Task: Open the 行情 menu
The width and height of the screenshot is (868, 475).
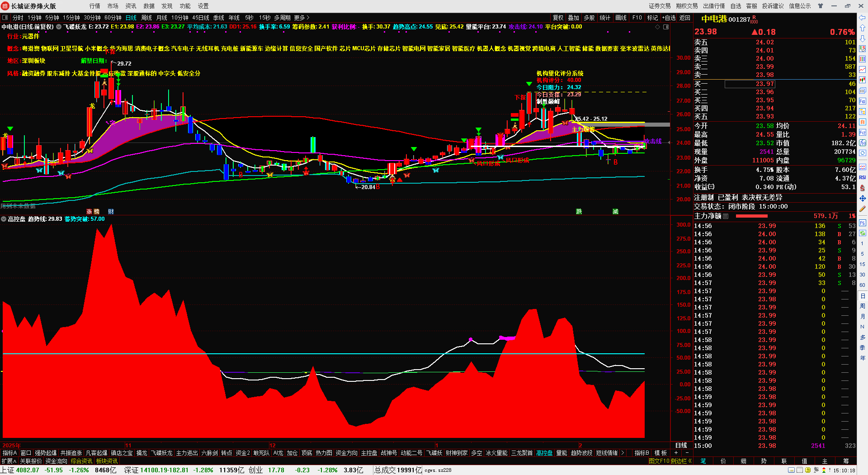Action: [95, 6]
